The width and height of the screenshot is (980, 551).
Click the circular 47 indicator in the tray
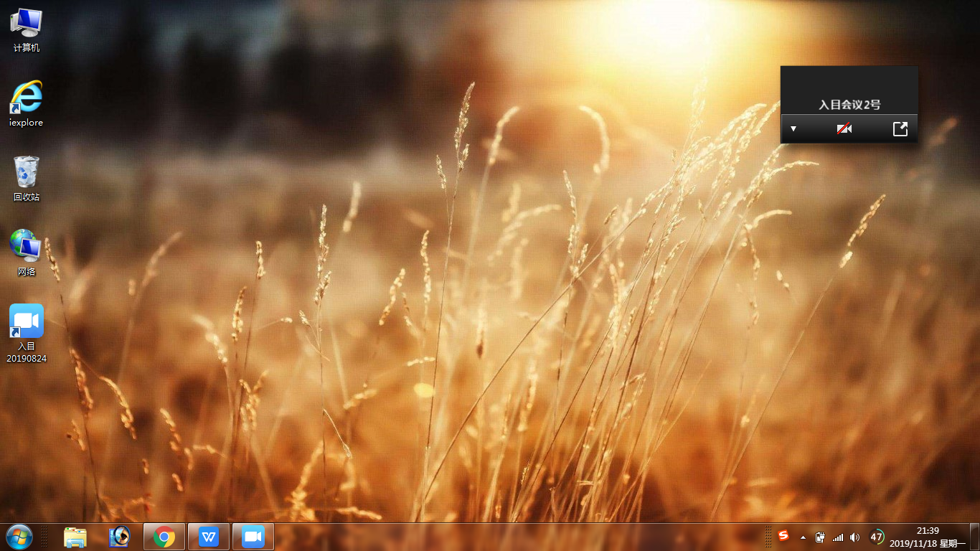876,537
